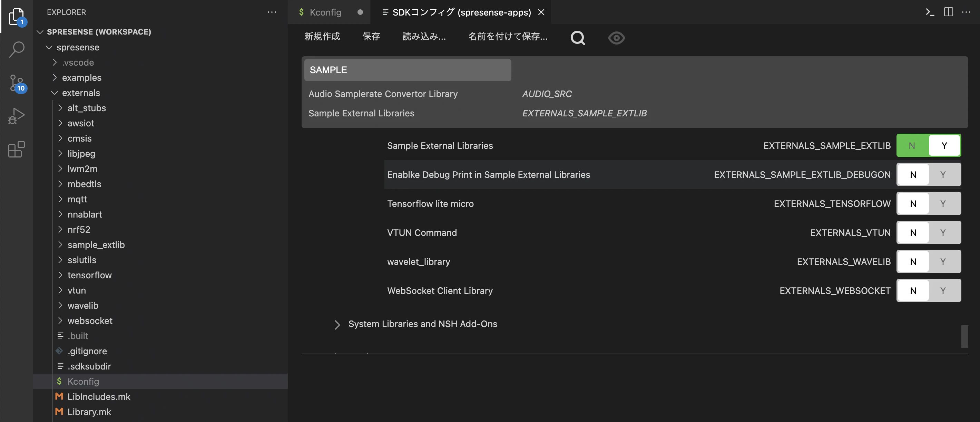Expand the tensorflow folder

[x=60, y=275]
